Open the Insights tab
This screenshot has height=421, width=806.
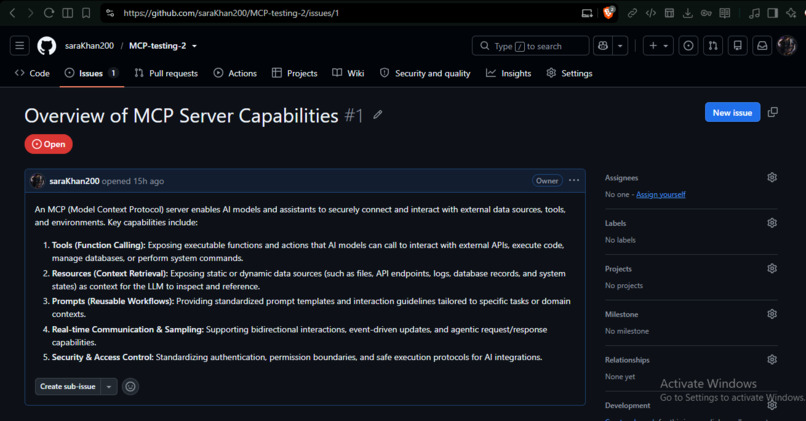pos(509,73)
